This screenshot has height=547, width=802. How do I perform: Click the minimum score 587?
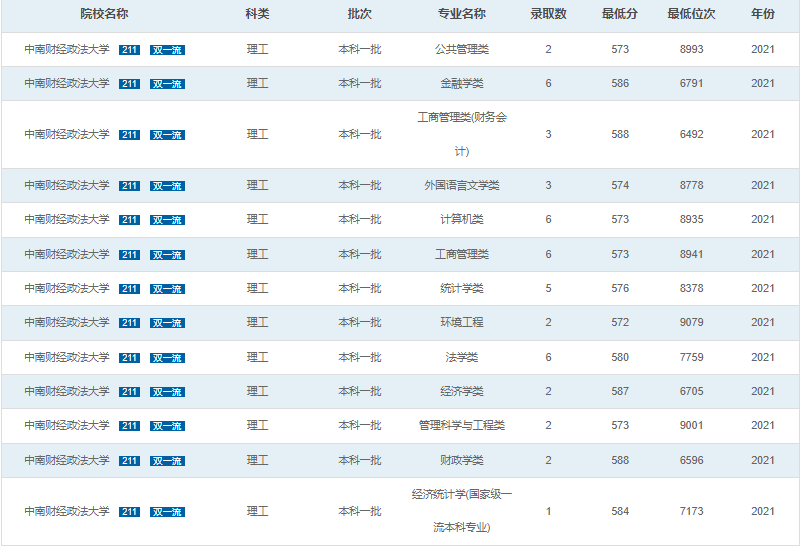point(620,391)
